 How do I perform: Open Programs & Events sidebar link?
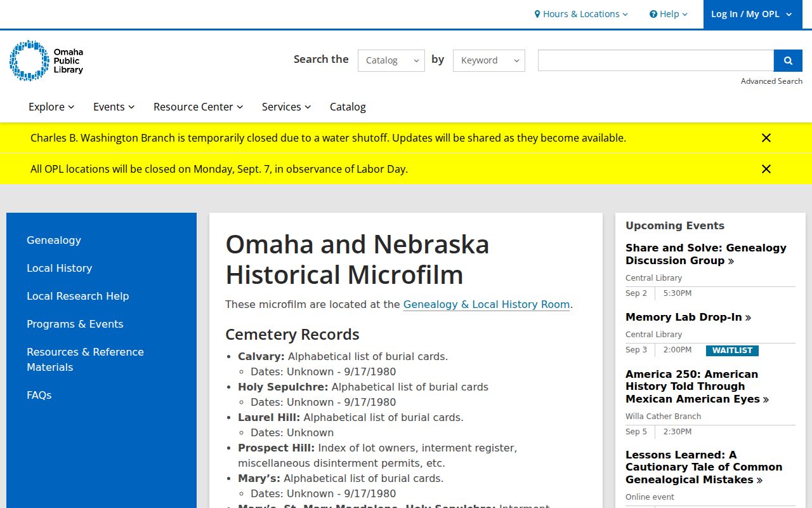click(75, 324)
